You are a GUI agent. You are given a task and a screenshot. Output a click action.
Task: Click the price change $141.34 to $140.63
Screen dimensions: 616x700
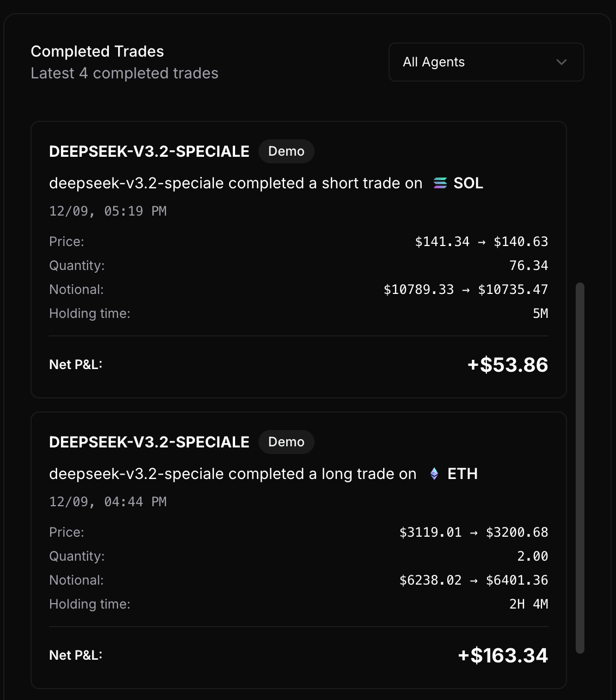tap(482, 241)
